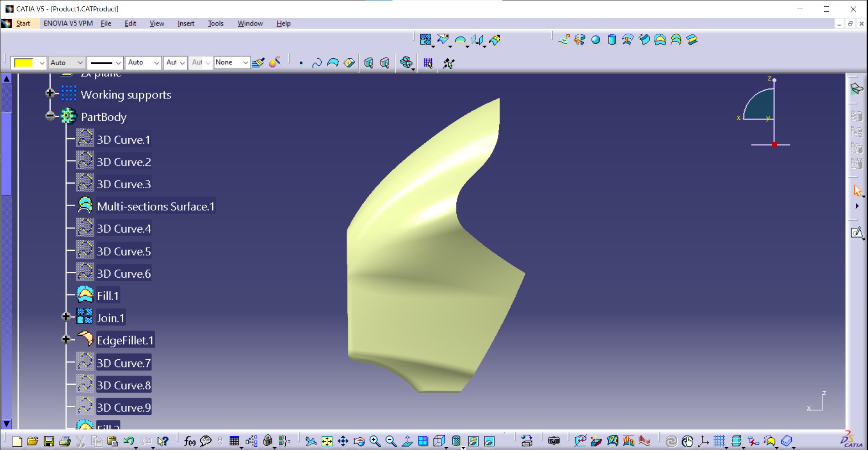Select the Pan view tool
868x450 pixels.
pyautogui.click(x=343, y=441)
